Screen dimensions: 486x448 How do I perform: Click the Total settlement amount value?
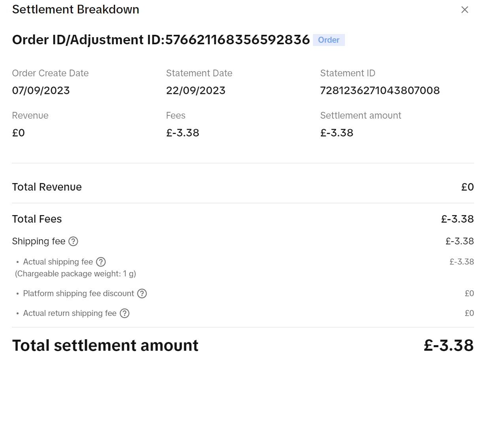pos(448,346)
